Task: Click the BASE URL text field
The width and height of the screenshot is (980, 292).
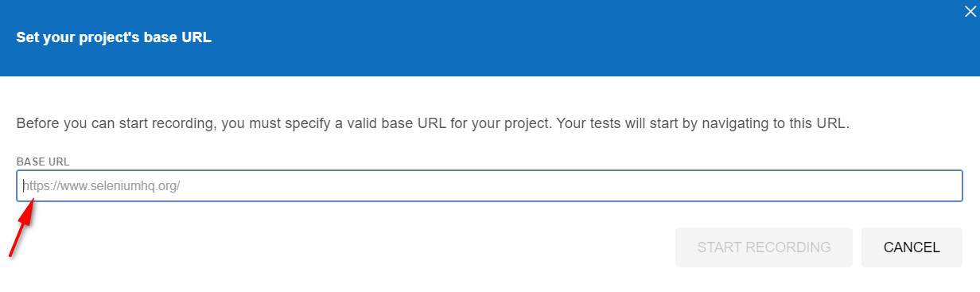Action: (489, 186)
